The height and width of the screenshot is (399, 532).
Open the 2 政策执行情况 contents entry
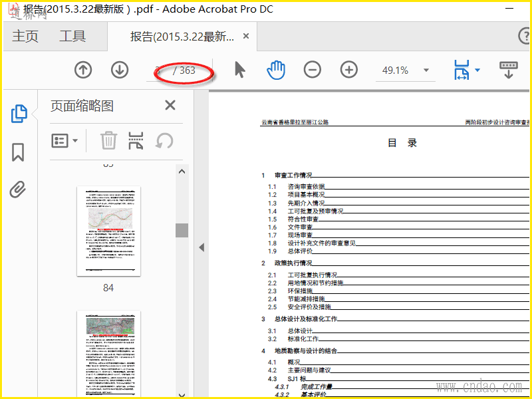click(395, 263)
